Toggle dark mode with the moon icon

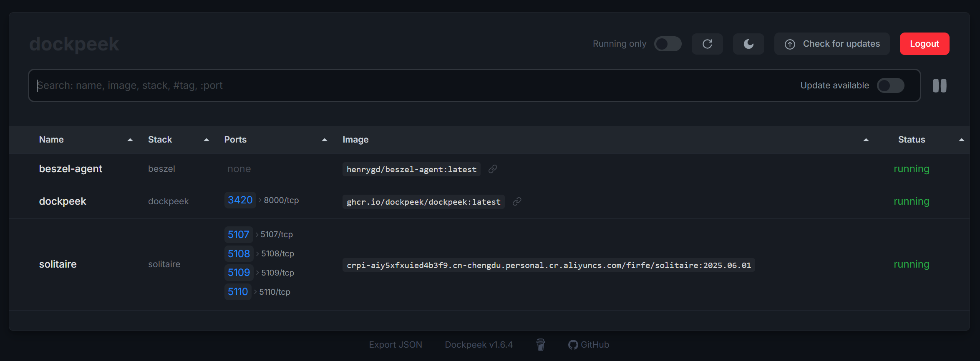(748, 44)
